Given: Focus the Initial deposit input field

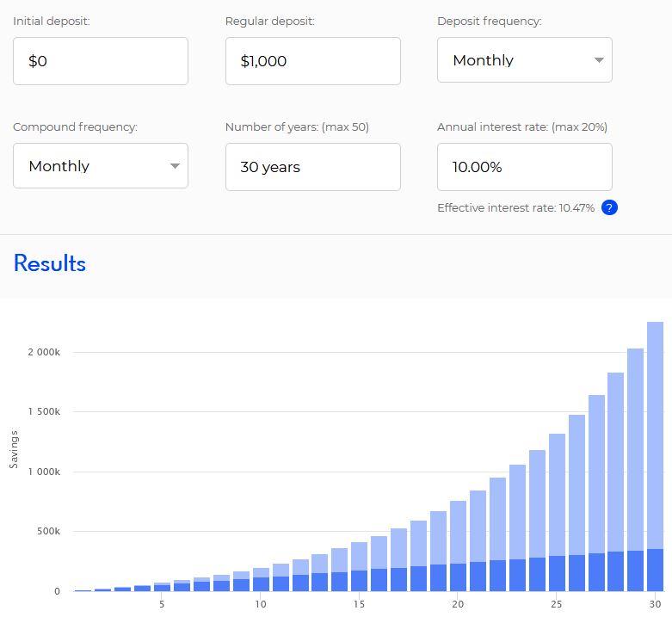Looking at the screenshot, I should coord(100,61).
